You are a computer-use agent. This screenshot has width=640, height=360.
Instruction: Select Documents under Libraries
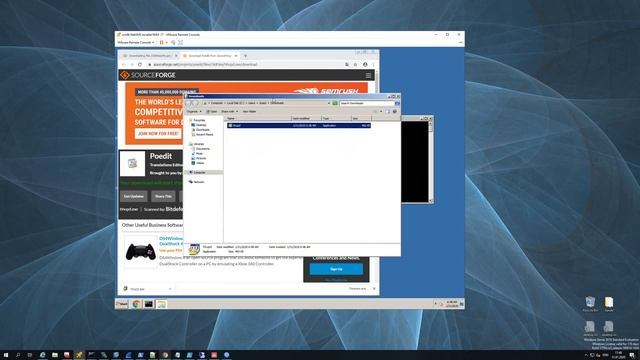(x=202, y=149)
